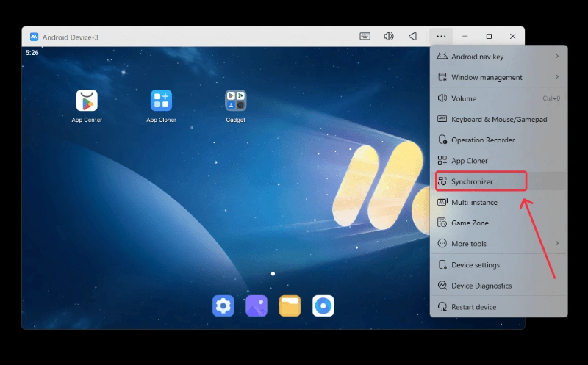Click the Volume speaker icon in menu
Image resolution: width=588 pixels, height=365 pixels.
click(x=442, y=98)
